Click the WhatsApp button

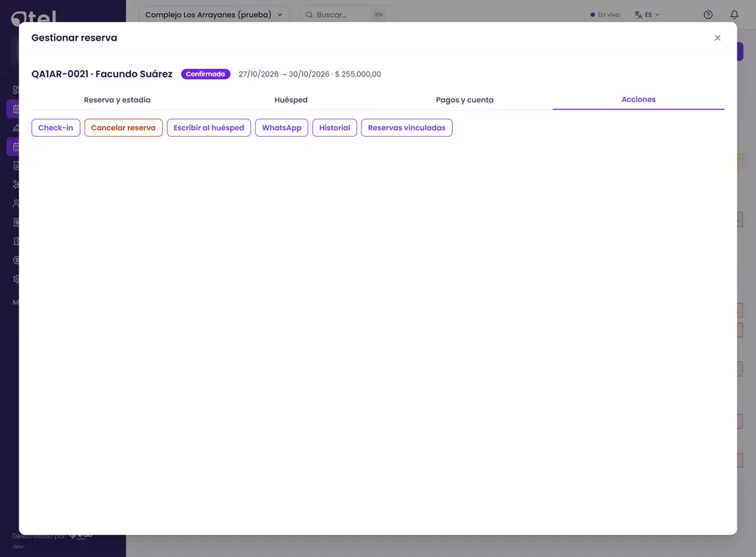pyautogui.click(x=282, y=128)
